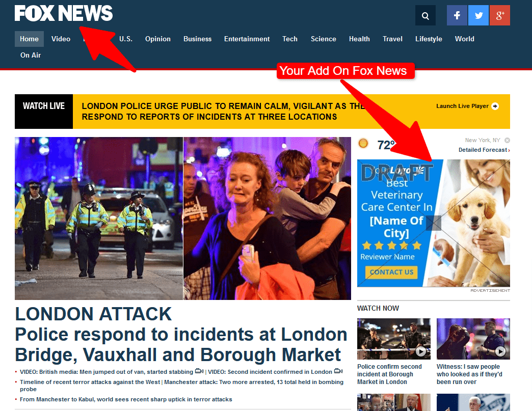The image size is (532, 411).
Task: Click the Google Plus icon
Action: (x=500, y=15)
